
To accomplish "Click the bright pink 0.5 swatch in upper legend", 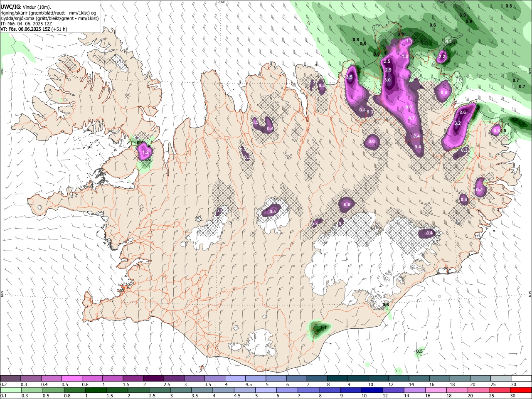I will [x=71, y=378].
